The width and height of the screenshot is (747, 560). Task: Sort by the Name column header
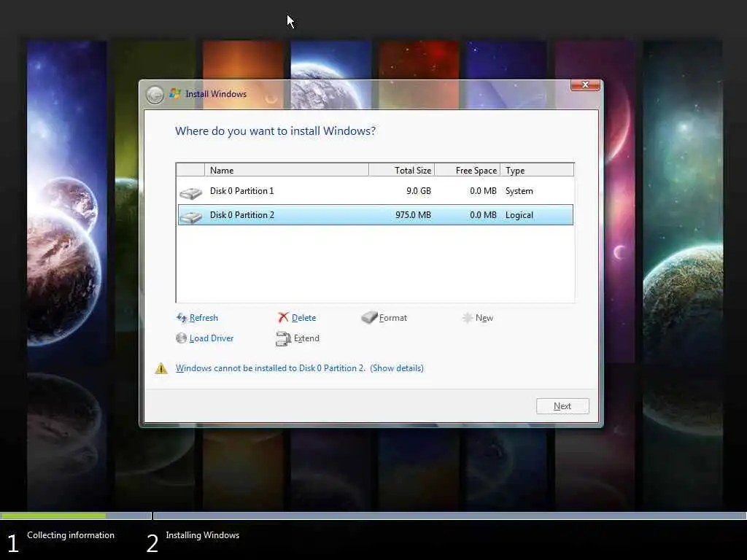(x=286, y=170)
